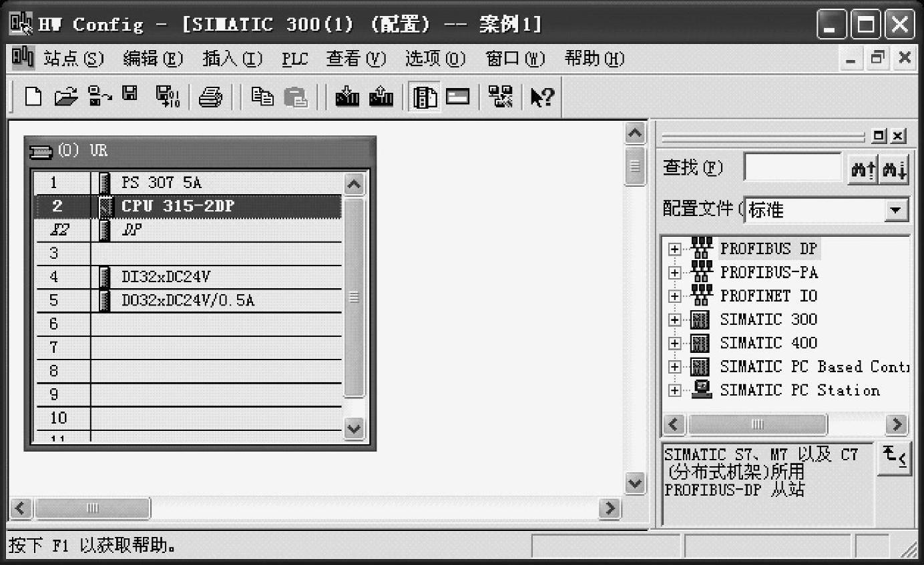
Task: Open the 插入(I) menu
Action: click(232, 59)
